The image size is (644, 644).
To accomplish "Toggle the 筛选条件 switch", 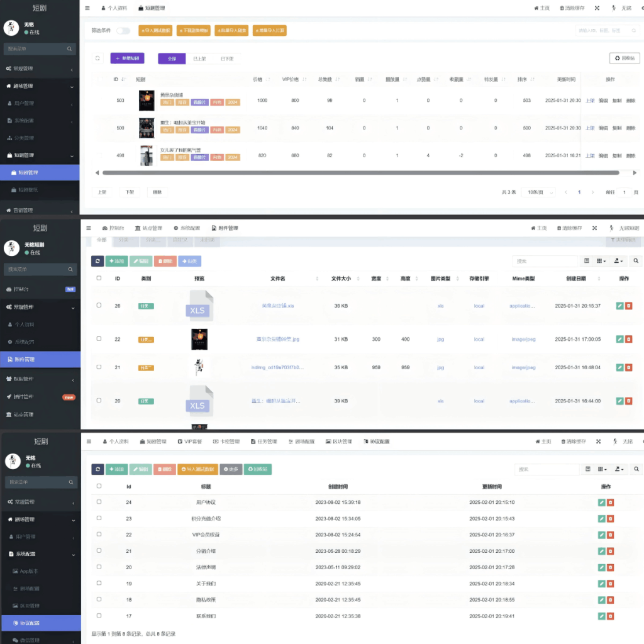I will coord(123,30).
